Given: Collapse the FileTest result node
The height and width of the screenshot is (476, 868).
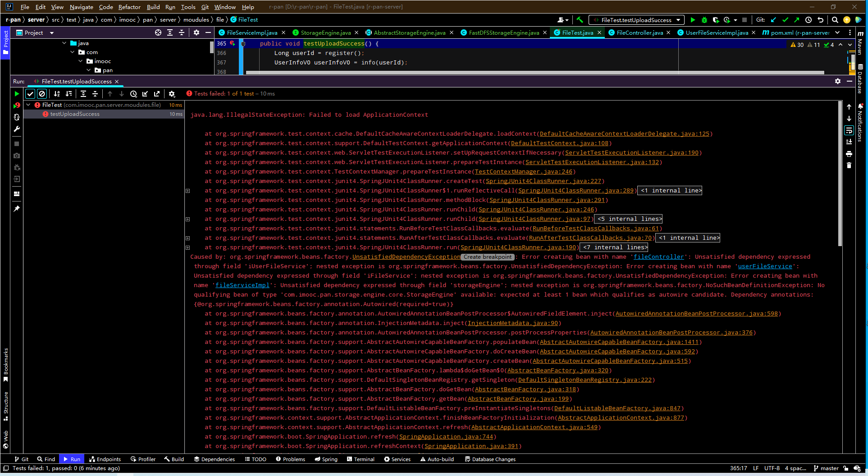Looking at the screenshot, I should tap(28, 105).
